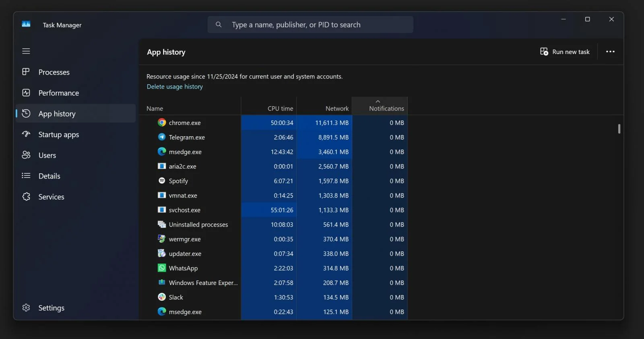Click the Users icon in sidebar
This screenshot has width=644, height=339.
26,155
